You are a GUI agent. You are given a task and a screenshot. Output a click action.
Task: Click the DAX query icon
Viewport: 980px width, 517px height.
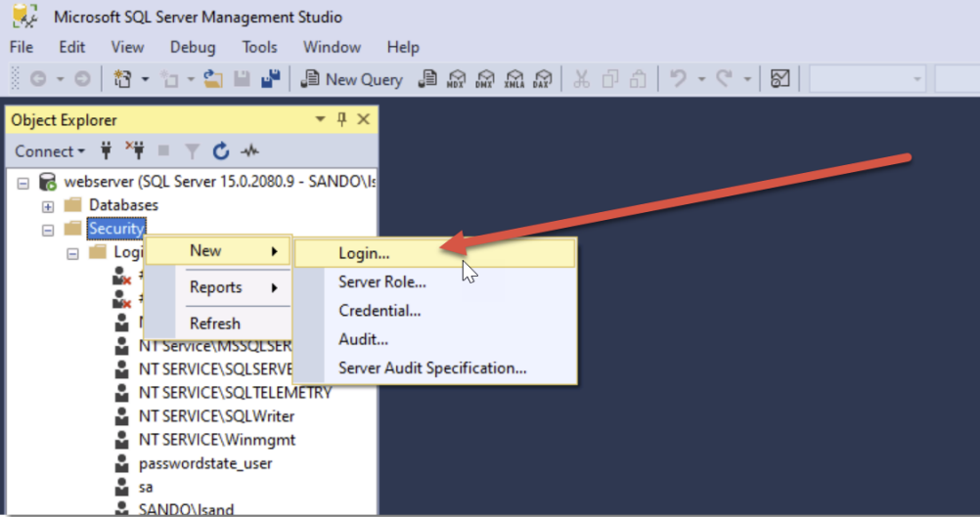click(543, 79)
